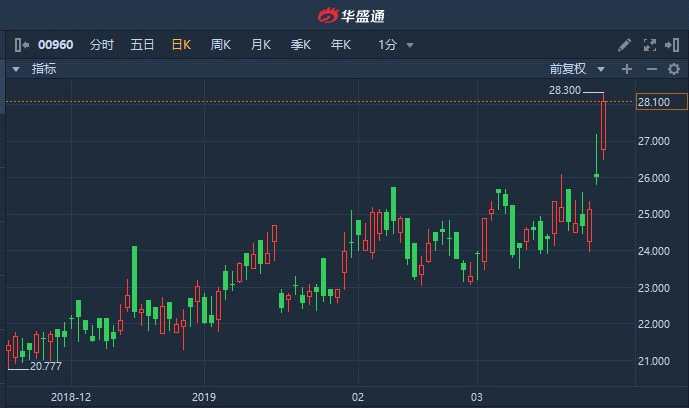Open the 前复权 adjustment dropdown
Viewport: 689px width, 408px height.
click(x=577, y=69)
